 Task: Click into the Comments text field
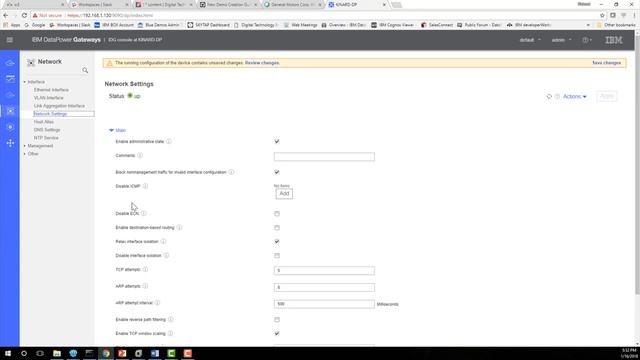(x=324, y=157)
